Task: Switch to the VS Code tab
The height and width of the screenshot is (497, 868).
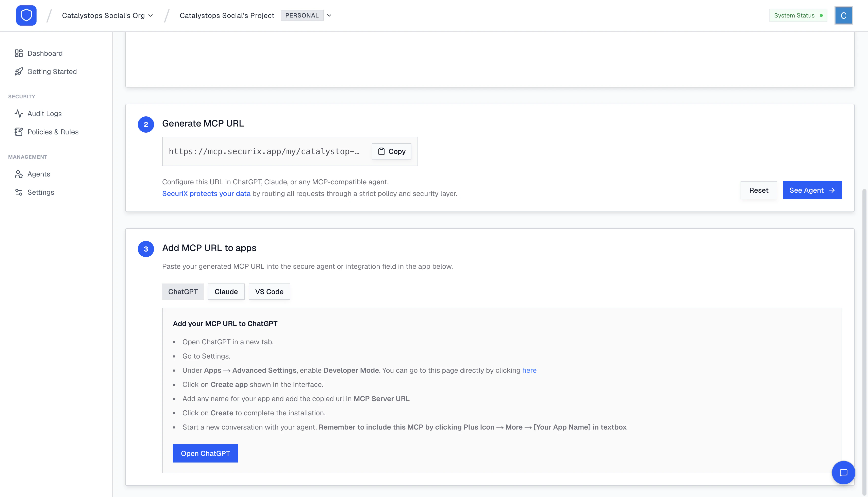Action: coord(269,292)
